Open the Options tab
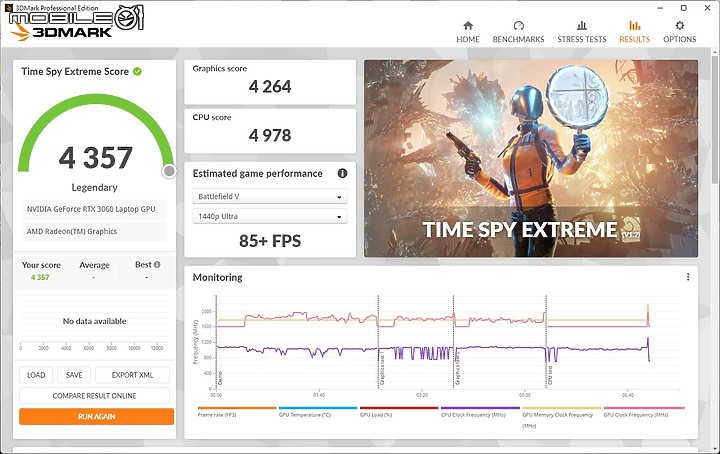The width and height of the screenshot is (720, 454). tap(680, 32)
